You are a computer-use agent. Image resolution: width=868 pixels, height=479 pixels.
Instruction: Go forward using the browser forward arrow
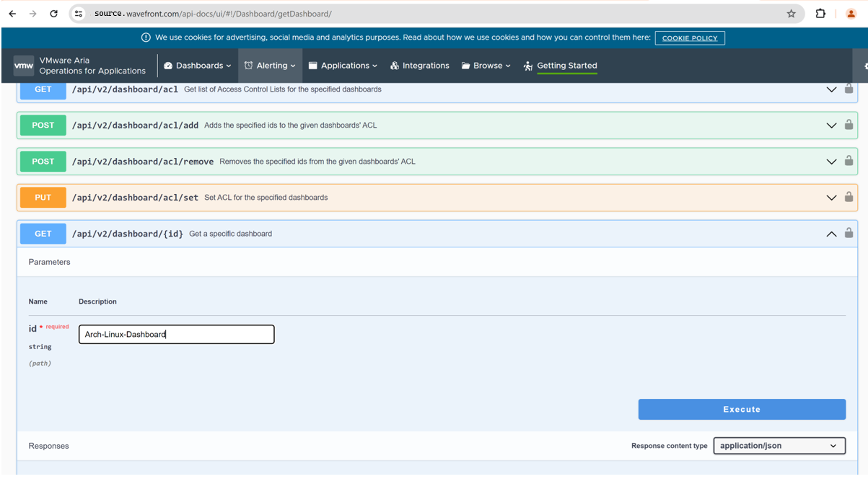pos(33,14)
